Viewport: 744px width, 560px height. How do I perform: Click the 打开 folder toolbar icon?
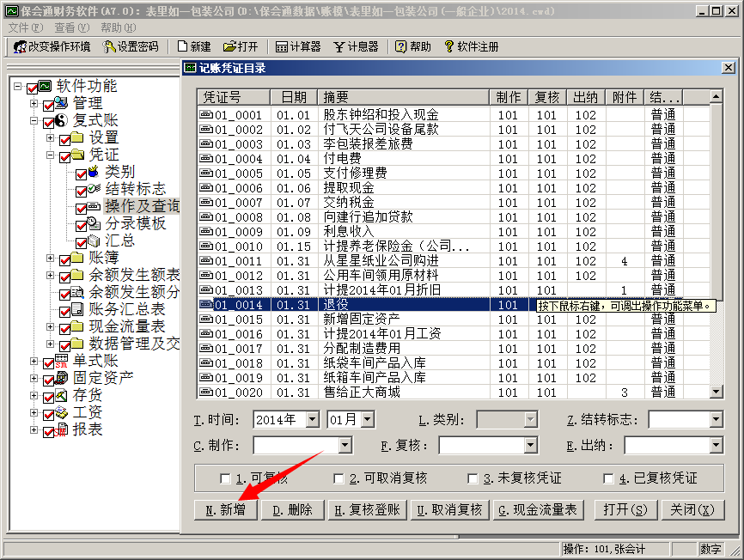point(229,46)
